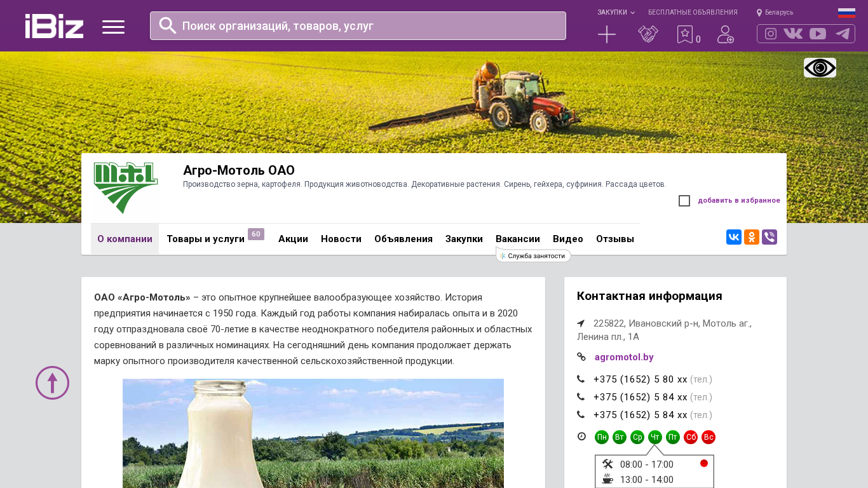Viewport: 868px width, 488px height.
Task: Select Monday (Пн) schedule day
Action: (602, 437)
